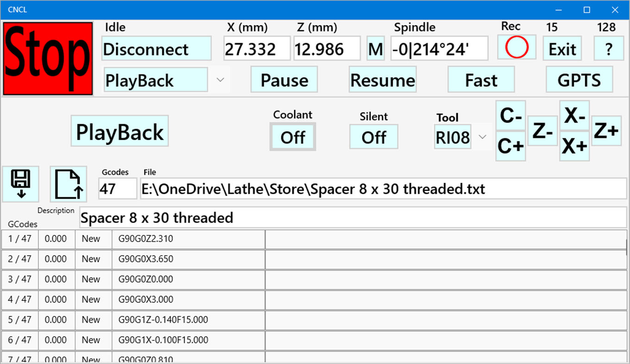Toggle Fast playback mode
The height and width of the screenshot is (364, 630).
[481, 79]
